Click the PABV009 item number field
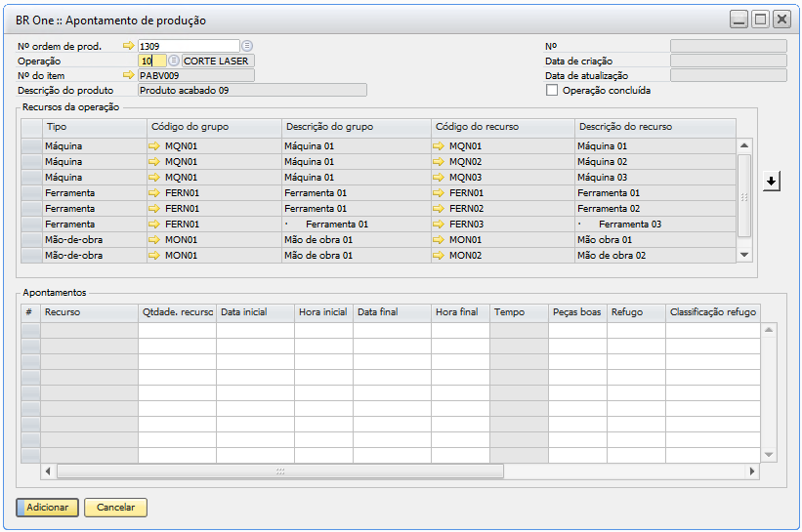The height and width of the screenshot is (532, 802). point(196,75)
